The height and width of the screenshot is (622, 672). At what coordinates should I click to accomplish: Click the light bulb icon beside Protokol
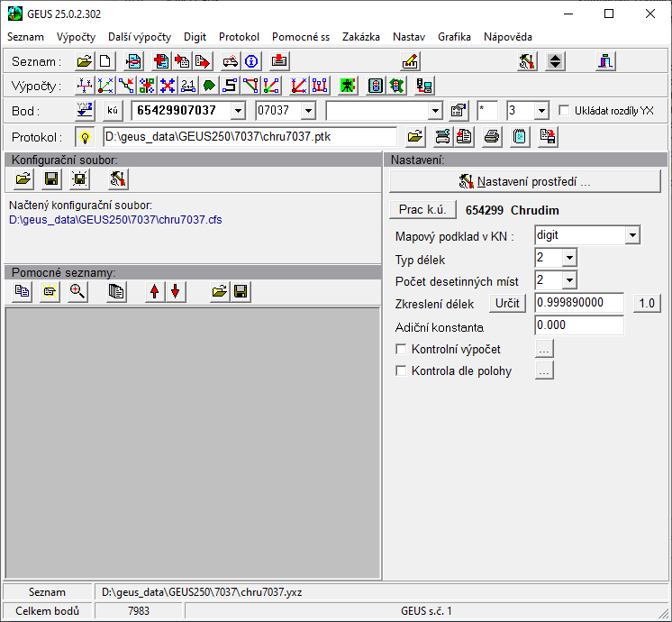point(85,137)
